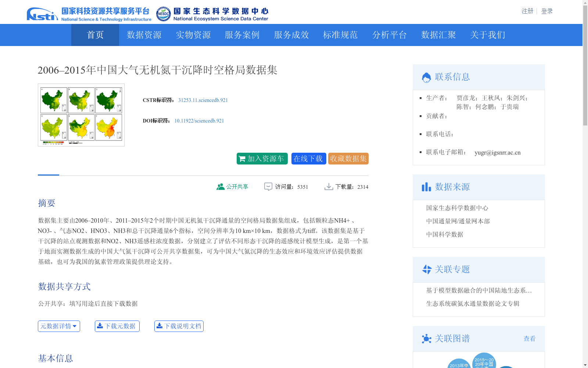This screenshot has width=588, height=368.
Task: Click download icon in 下载说明文档 button
Action: point(159,326)
